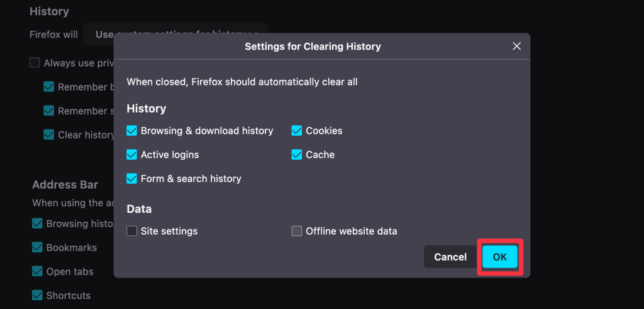Uncheck Form & search history option

pos(132,179)
